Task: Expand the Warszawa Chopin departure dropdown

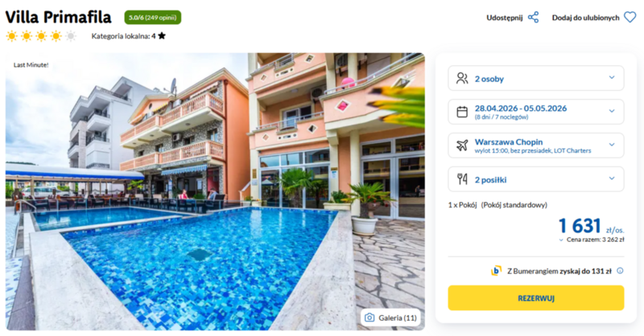Action: (536, 145)
